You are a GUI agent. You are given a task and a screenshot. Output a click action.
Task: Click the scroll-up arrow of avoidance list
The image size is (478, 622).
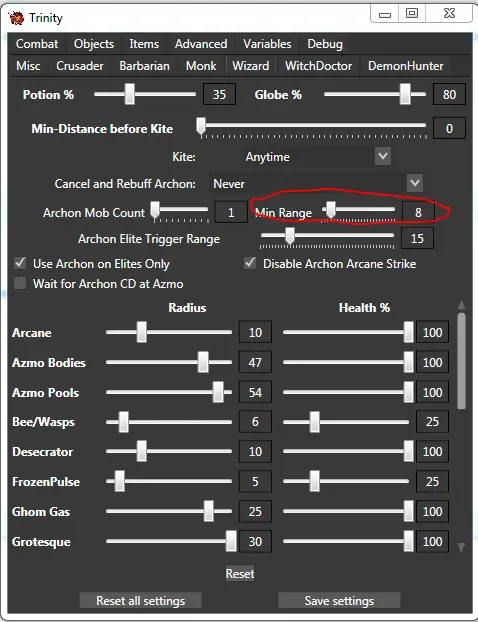[461, 305]
